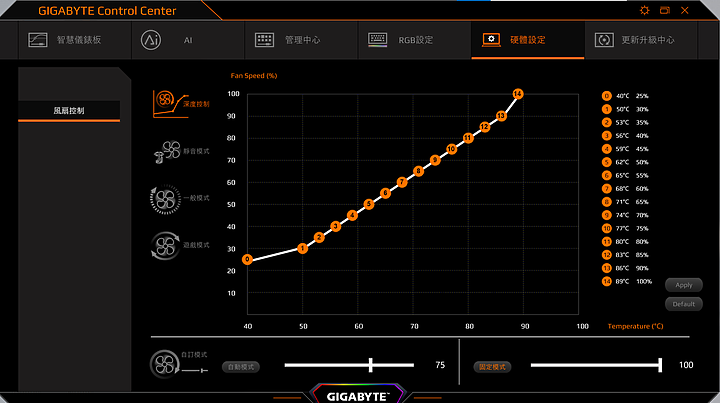This screenshot has width=720, height=403.
Task: Click the Fan Speed (%) axis label
Action: (x=253, y=76)
